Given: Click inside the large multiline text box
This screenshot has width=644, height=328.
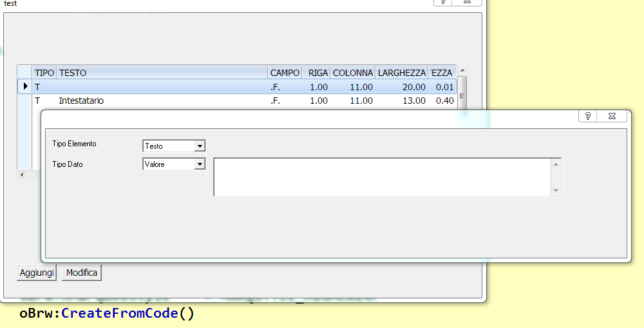Looking at the screenshot, I should pyautogui.click(x=383, y=177).
